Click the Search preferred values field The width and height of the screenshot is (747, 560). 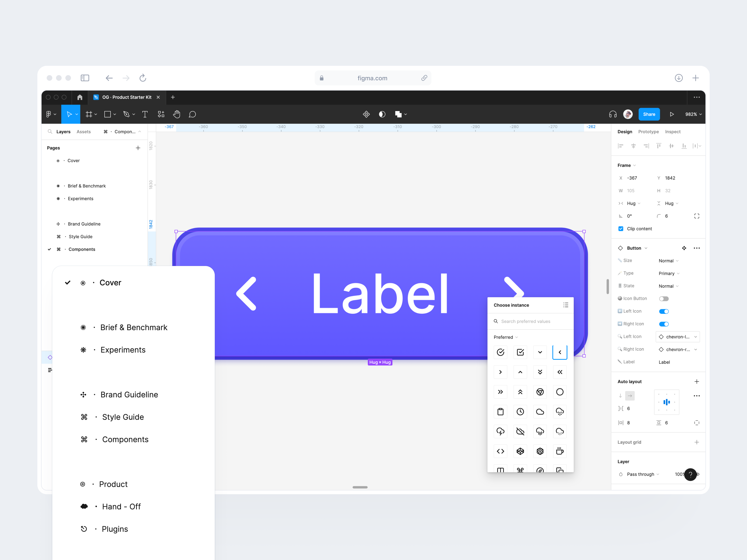[525, 321]
